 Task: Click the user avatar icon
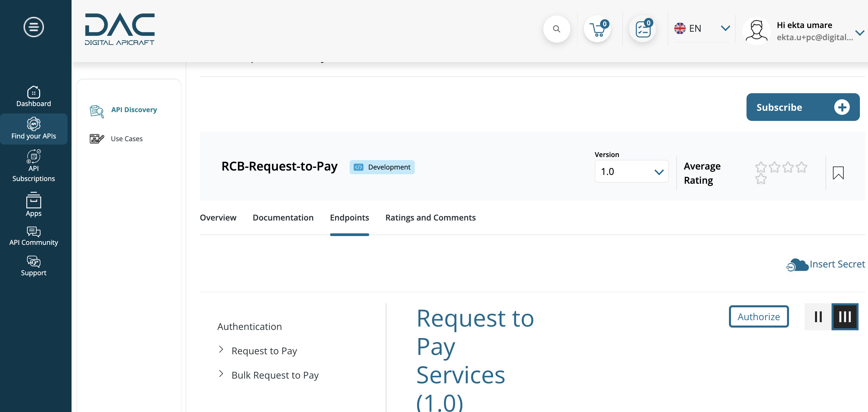[x=757, y=31]
